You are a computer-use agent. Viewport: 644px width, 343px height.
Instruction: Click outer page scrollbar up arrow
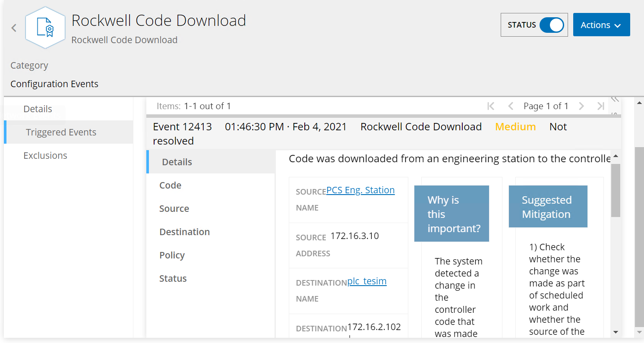640,103
